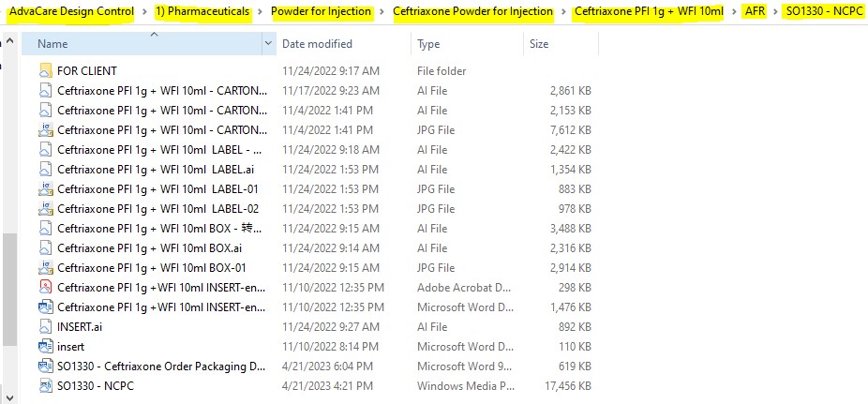The width and height of the screenshot is (868, 404).
Task: Click the size value '7,612 KB'
Action: point(571,130)
